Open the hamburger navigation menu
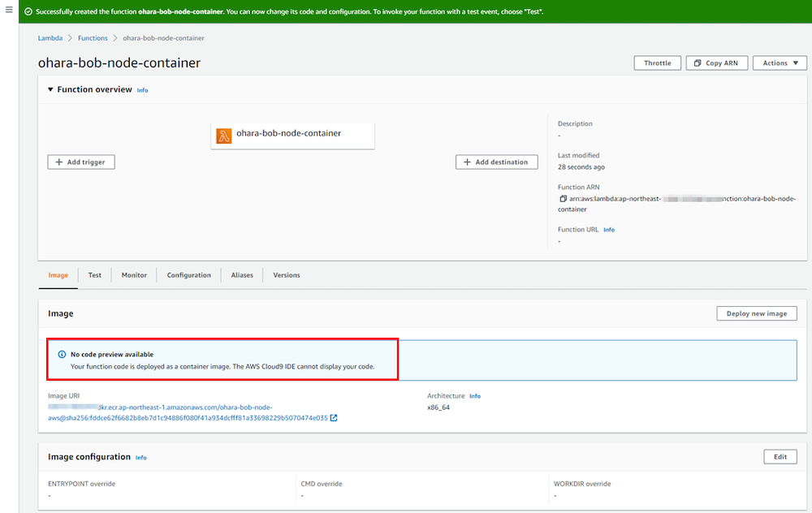 [9, 10]
